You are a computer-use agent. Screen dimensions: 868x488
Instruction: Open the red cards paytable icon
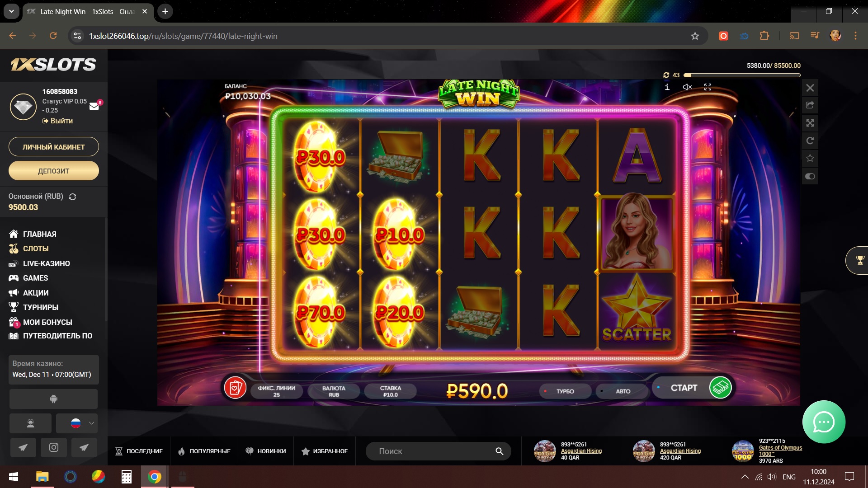point(235,388)
